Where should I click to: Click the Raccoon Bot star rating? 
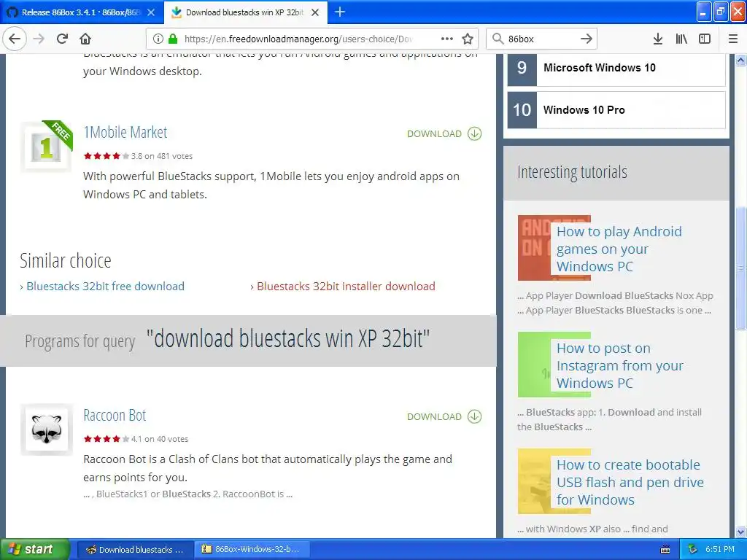[x=107, y=438]
